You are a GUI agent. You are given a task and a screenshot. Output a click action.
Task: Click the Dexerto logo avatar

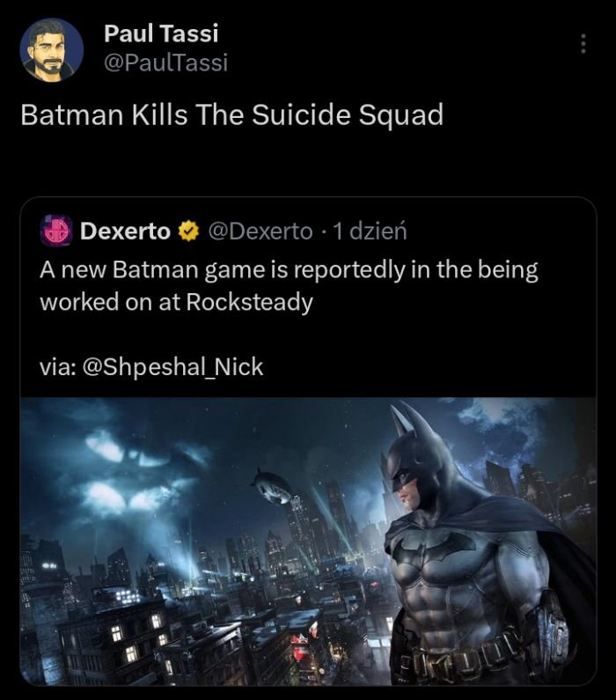pyautogui.click(x=56, y=232)
